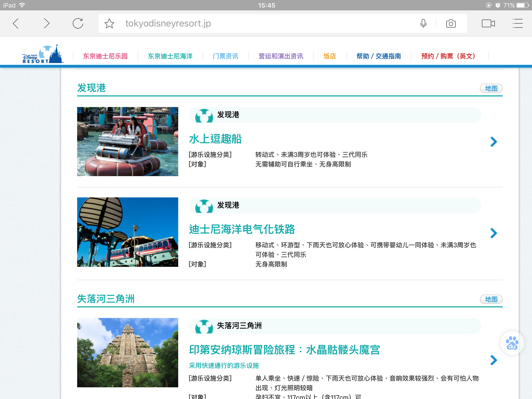The width and height of the screenshot is (532, 399).
Task: Click the 失落河三角洲 section heading
Action: [x=106, y=299]
